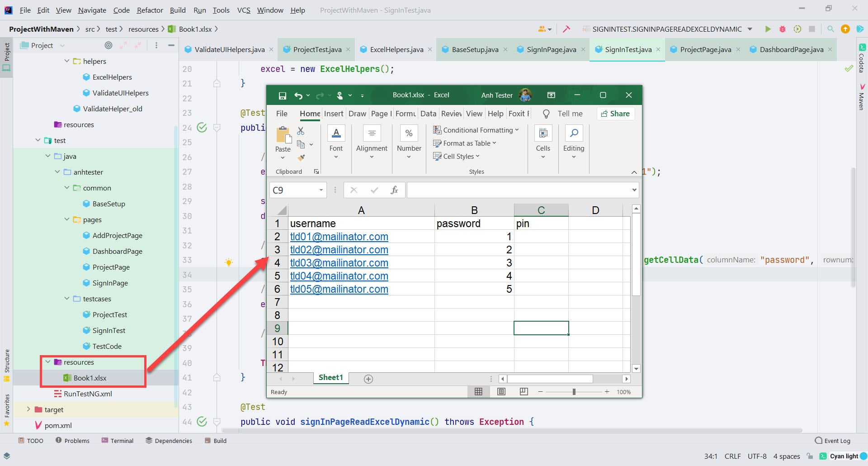
Task: Click the Cyan light theme indicator
Action: point(844,456)
